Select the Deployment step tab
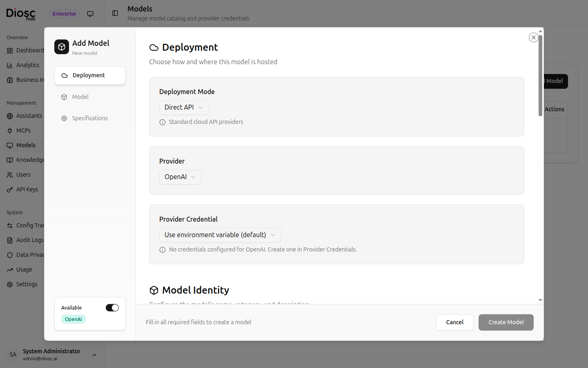Viewport: 588px width, 368px height. [x=90, y=76]
